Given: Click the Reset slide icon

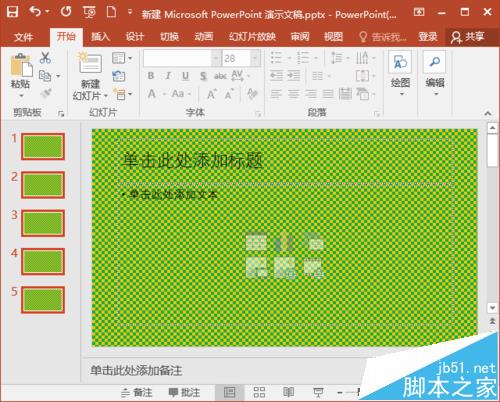Looking at the screenshot, I should pyautogui.click(x=119, y=76).
